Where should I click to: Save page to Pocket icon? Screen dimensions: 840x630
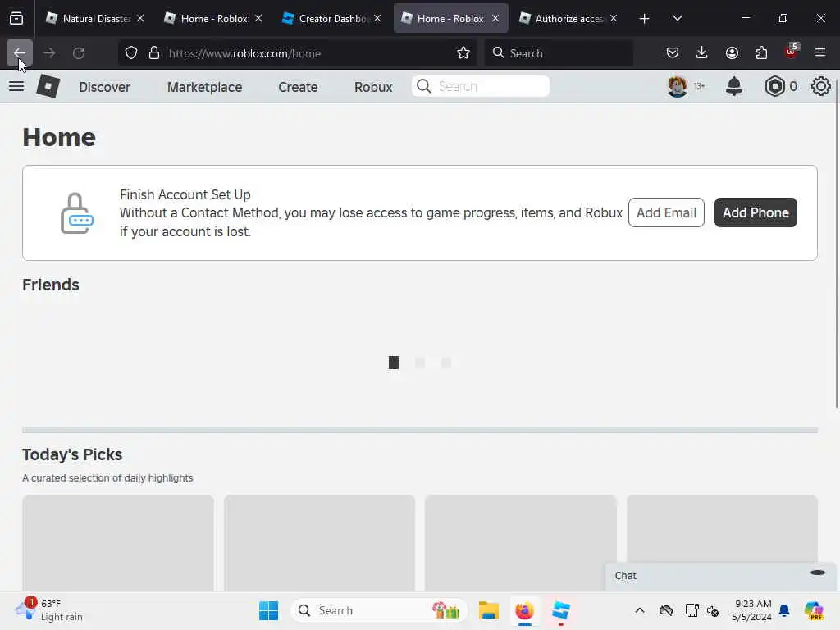(x=673, y=53)
